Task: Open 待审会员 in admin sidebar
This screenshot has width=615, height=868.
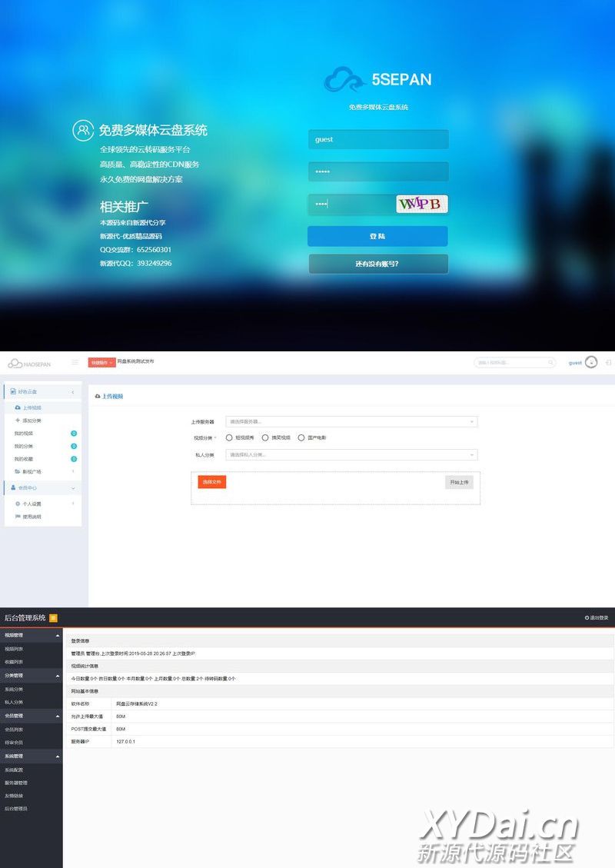Action: click(x=14, y=743)
